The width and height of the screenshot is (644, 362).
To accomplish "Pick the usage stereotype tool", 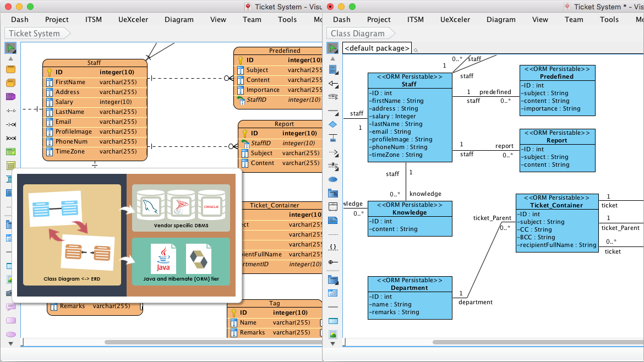I will click(x=332, y=97).
